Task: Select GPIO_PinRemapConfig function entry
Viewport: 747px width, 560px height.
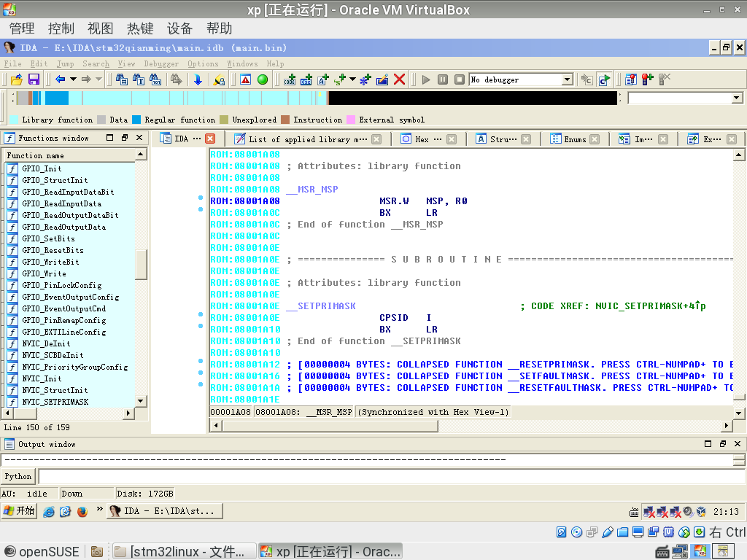Action: click(64, 321)
